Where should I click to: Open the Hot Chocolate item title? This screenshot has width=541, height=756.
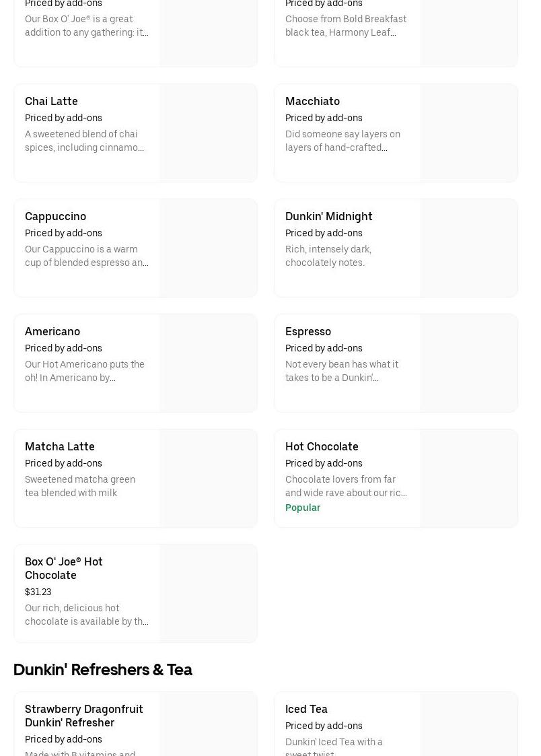[x=322, y=446]
